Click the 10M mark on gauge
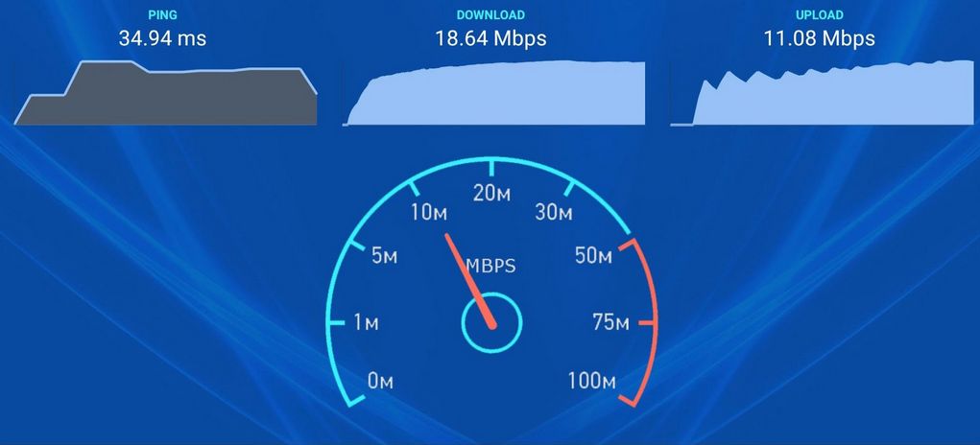Image resolution: width=980 pixels, height=445 pixels. (x=429, y=213)
